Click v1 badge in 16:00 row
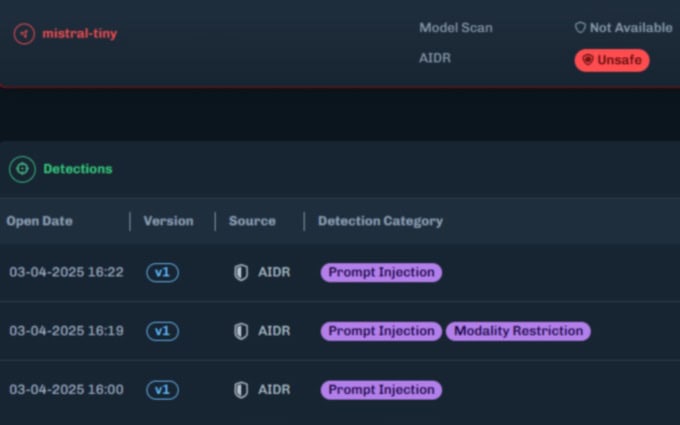680x425 pixels. tap(162, 389)
